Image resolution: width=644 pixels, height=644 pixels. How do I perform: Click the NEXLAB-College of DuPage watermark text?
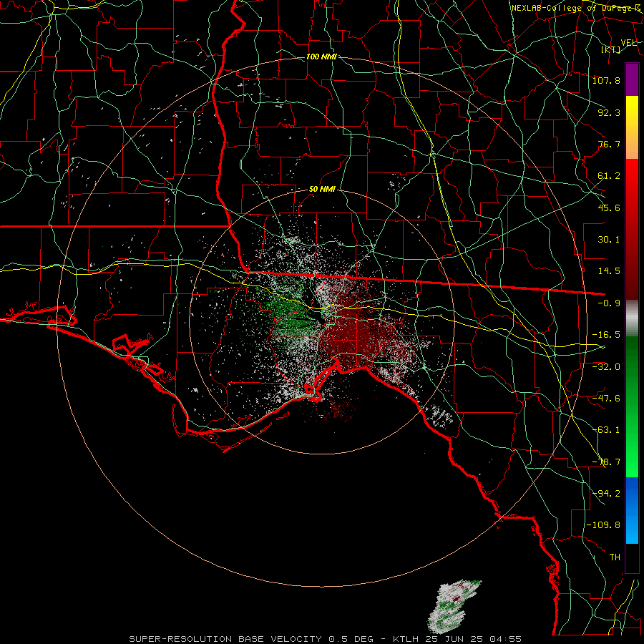pos(575,8)
